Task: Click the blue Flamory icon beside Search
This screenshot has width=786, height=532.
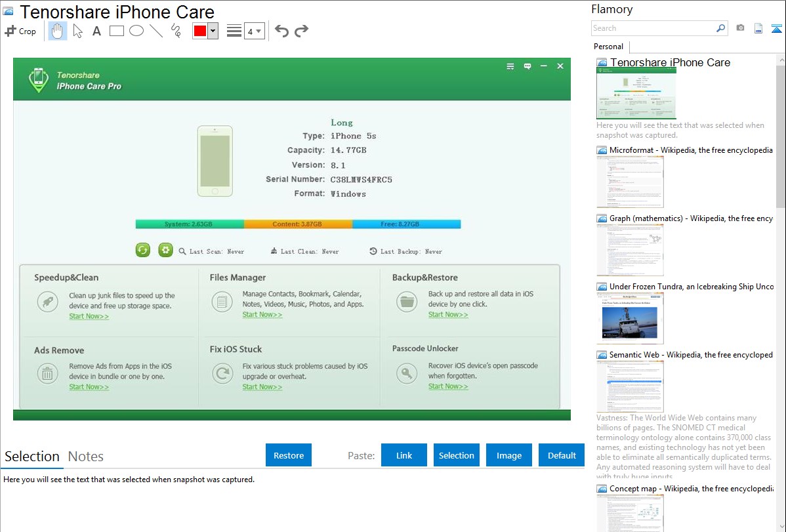Action: (x=776, y=28)
